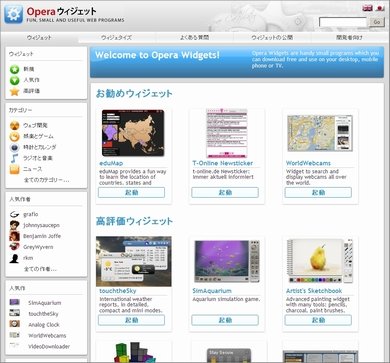This screenshot has height=363, width=390.
Task: Open the VideoDownloader link in popular list
Action: [x=49, y=346]
